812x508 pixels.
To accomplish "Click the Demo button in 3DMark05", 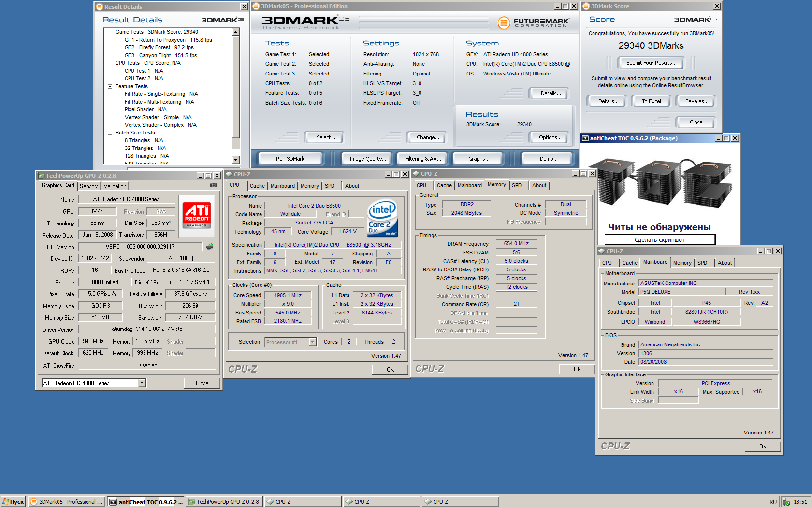I will (x=549, y=159).
